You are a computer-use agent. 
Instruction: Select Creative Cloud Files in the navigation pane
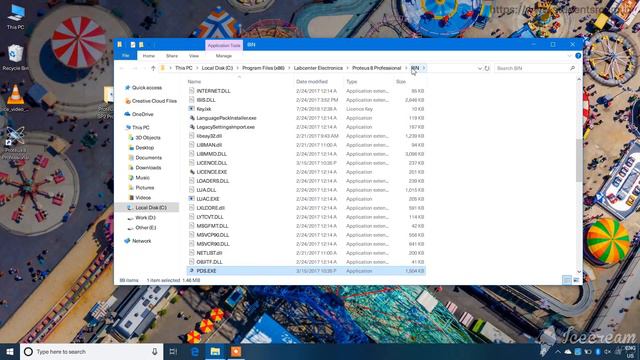[x=154, y=101]
